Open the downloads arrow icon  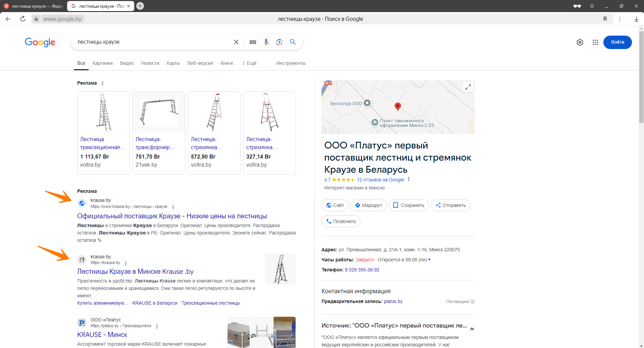click(636, 19)
